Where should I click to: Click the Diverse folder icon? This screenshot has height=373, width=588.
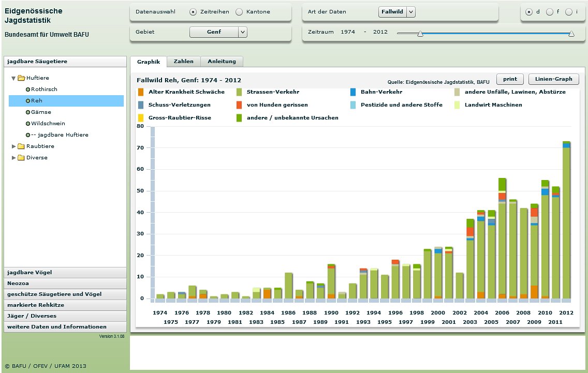coord(21,158)
